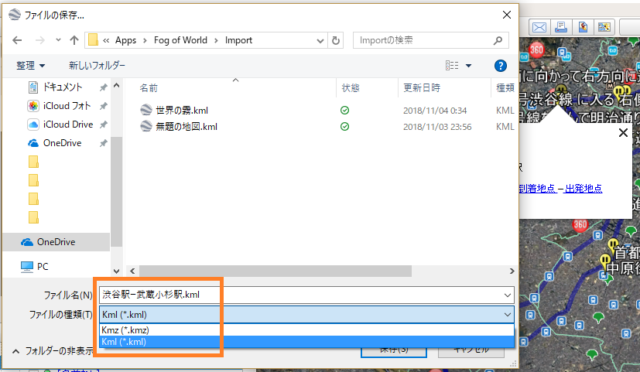Close the Google Earth info balloon
The width and height of the screenshot is (640, 372).
coord(623,132)
